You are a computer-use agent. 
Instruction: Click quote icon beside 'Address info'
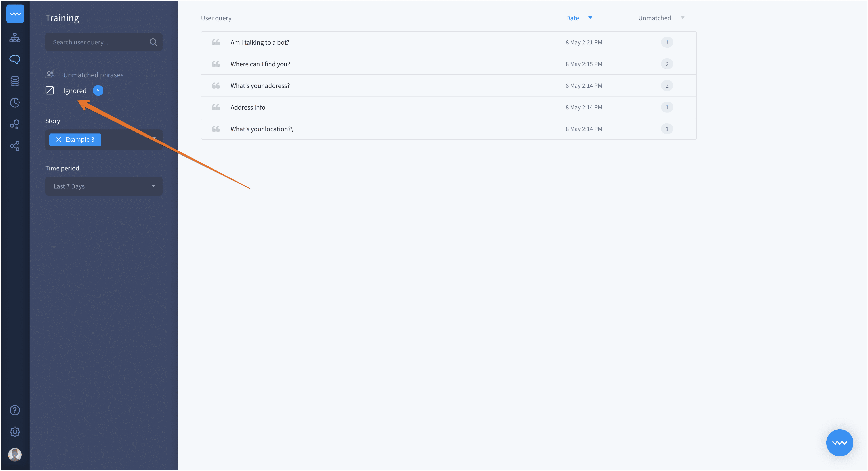(216, 107)
